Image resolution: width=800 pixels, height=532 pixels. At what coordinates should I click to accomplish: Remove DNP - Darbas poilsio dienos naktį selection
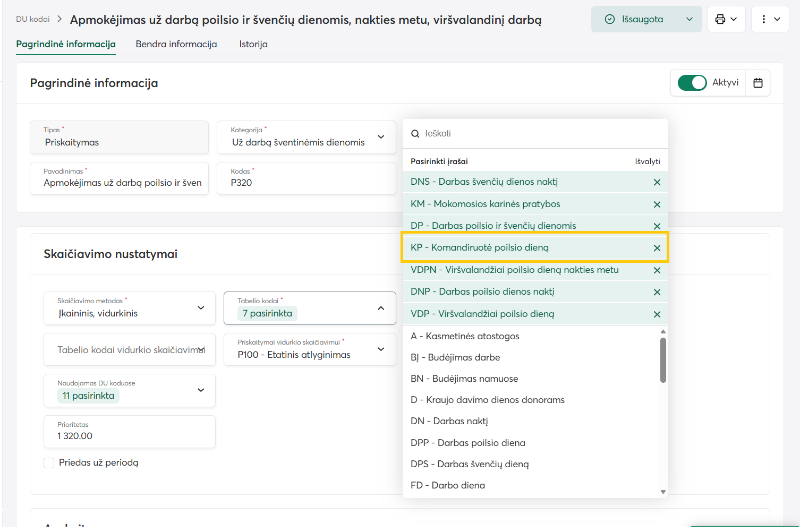[x=657, y=292]
